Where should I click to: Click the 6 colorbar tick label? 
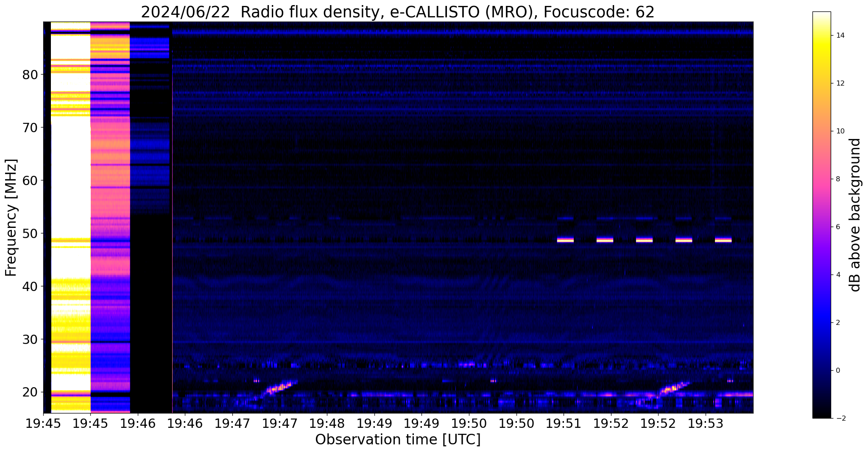[x=837, y=227]
